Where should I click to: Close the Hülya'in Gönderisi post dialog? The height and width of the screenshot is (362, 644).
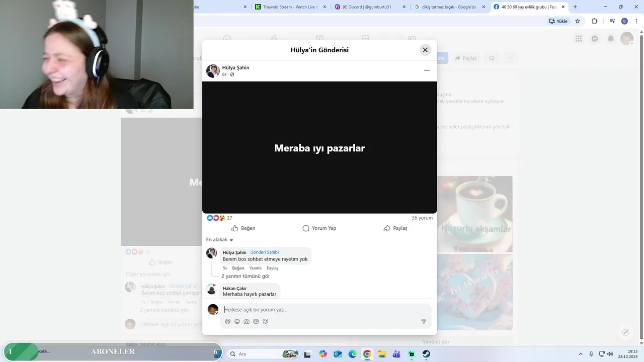[425, 50]
